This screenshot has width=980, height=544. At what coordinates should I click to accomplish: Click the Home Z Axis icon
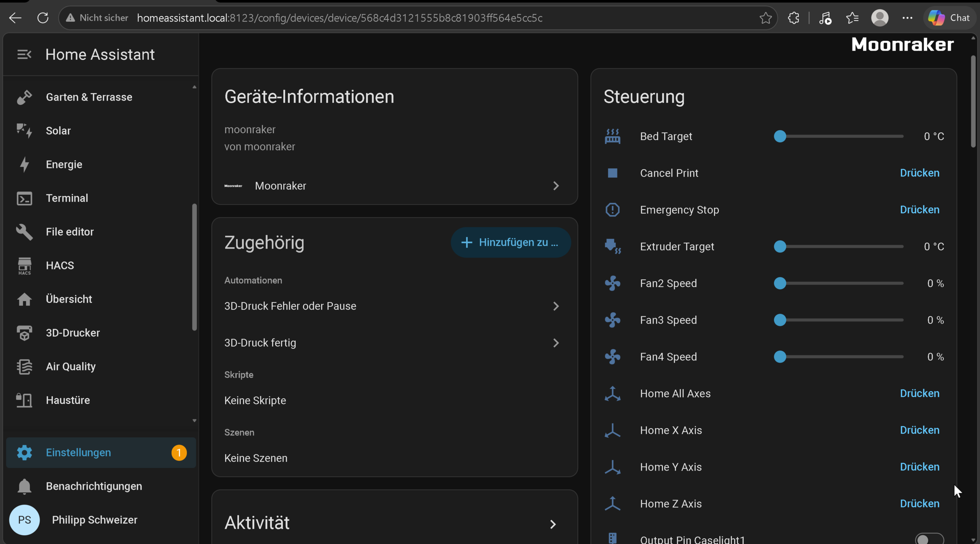(x=612, y=503)
